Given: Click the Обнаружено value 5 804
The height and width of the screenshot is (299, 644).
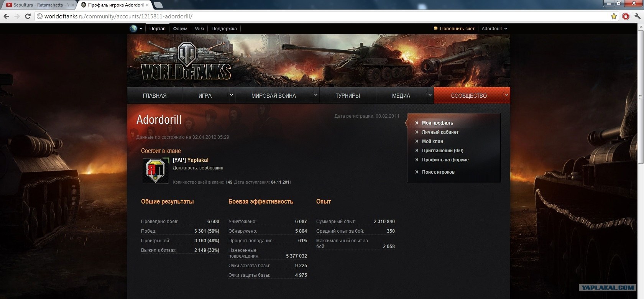Looking at the screenshot, I should point(301,231).
